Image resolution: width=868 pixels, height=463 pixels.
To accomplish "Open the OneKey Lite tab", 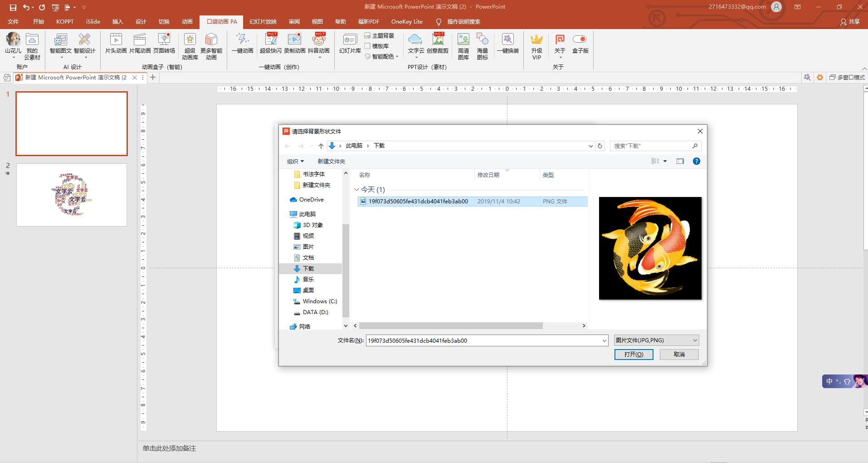I will tap(407, 22).
